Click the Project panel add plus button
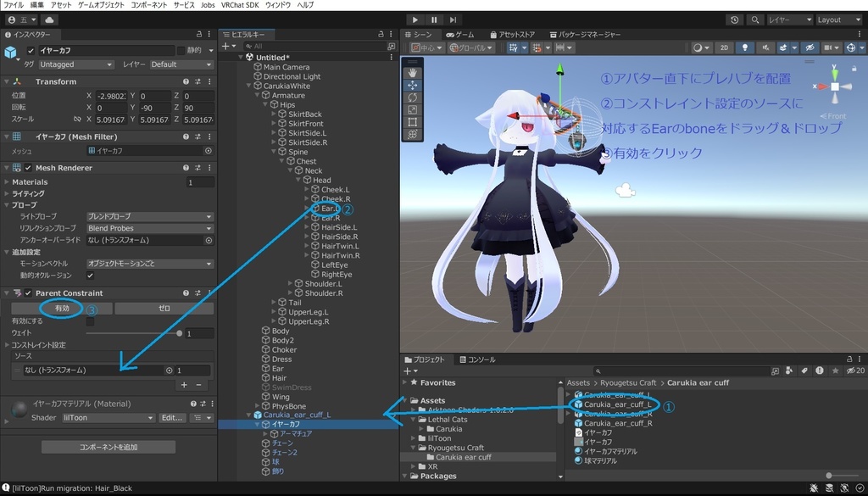This screenshot has width=868, height=496. [408, 371]
